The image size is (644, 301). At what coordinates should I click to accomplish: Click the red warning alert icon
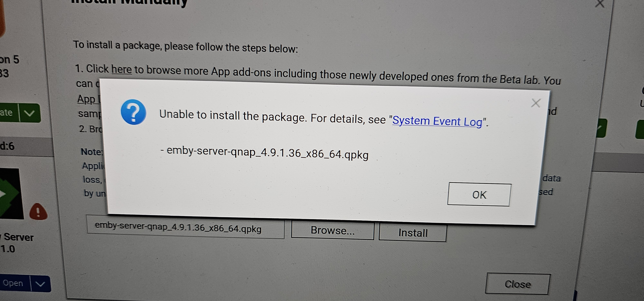[38, 212]
